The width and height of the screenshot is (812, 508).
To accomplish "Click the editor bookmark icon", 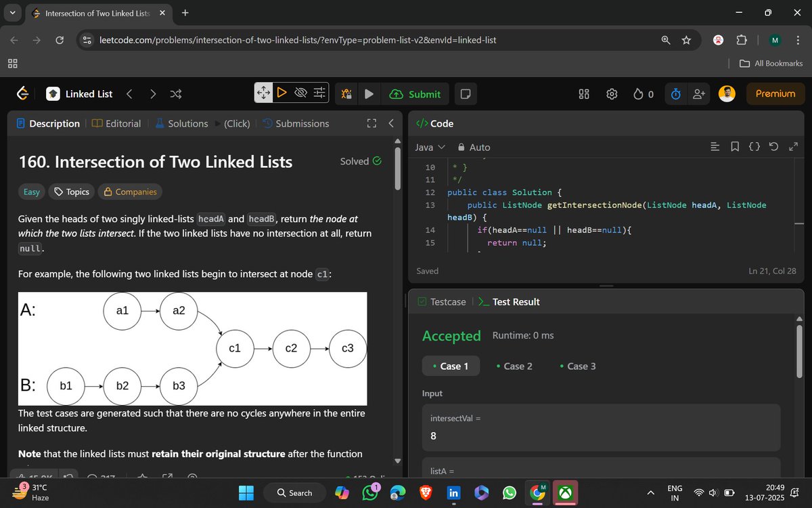I will coord(735,147).
